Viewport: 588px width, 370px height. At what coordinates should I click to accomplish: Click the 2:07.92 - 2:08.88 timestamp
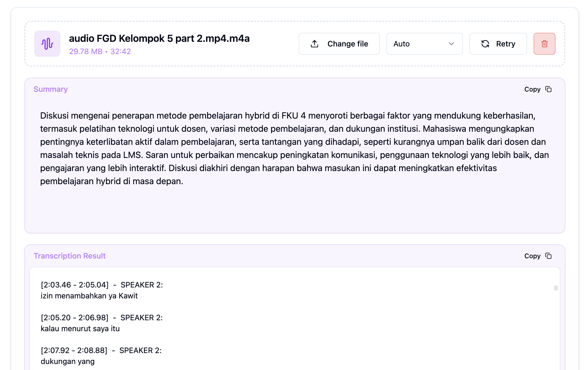(x=74, y=350)
